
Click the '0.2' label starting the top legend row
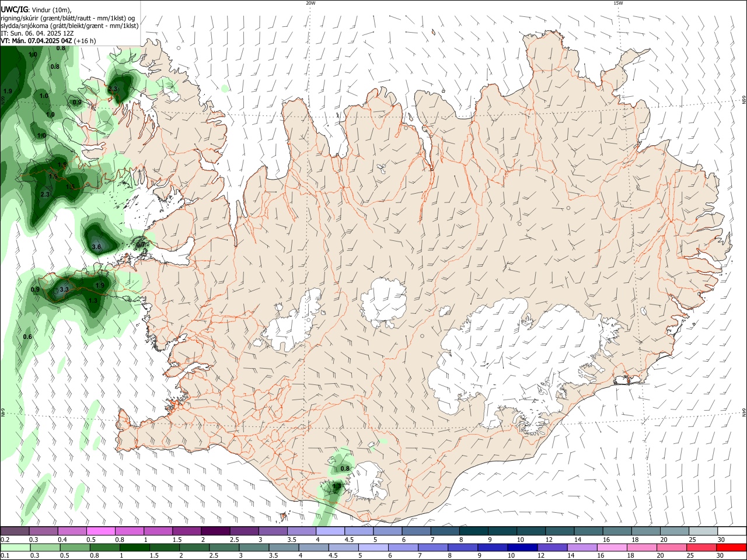[5, 540]
